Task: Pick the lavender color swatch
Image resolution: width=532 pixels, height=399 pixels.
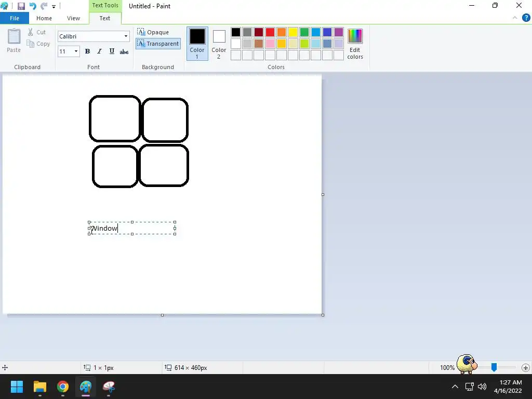Action: pos(339,44)
